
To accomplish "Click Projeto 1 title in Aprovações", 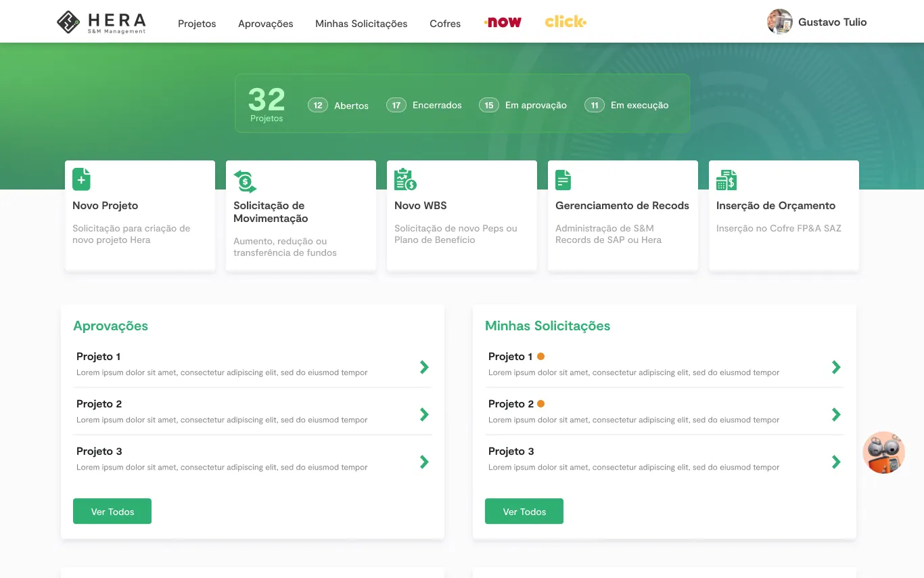I will [x=99, y=357].
